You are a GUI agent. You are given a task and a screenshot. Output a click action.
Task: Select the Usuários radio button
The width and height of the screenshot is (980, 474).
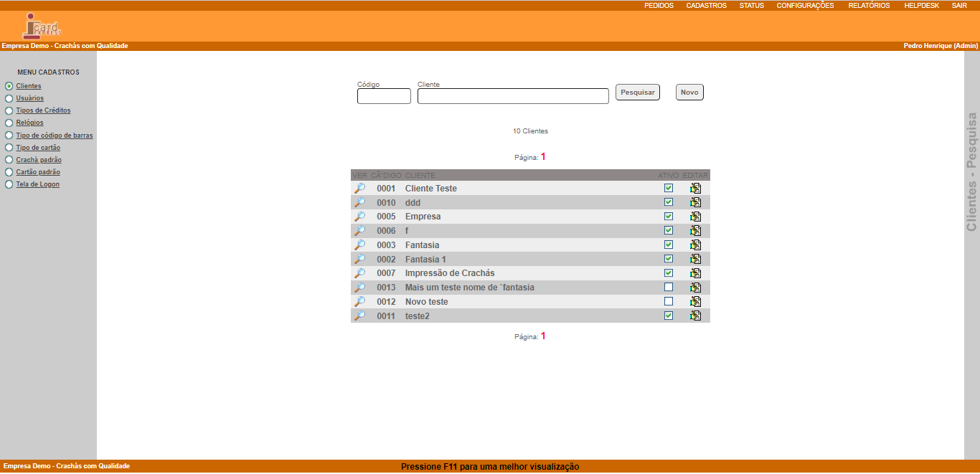[9, 98]
